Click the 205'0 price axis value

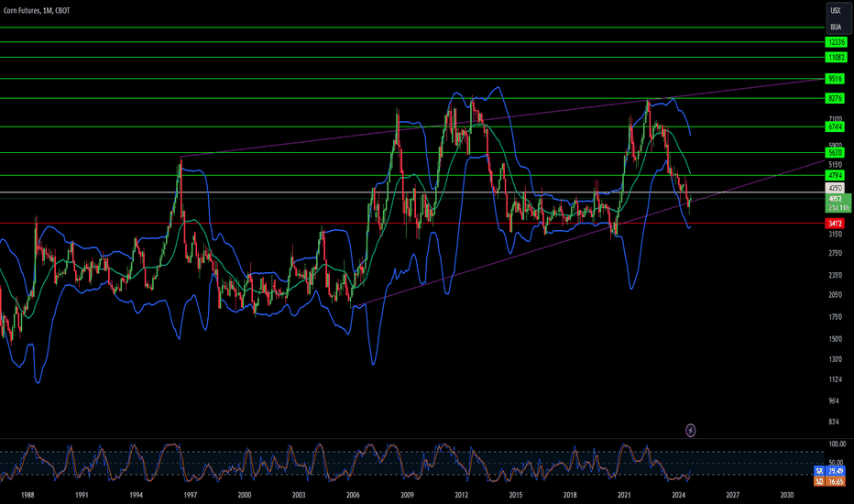pos(835,295)
